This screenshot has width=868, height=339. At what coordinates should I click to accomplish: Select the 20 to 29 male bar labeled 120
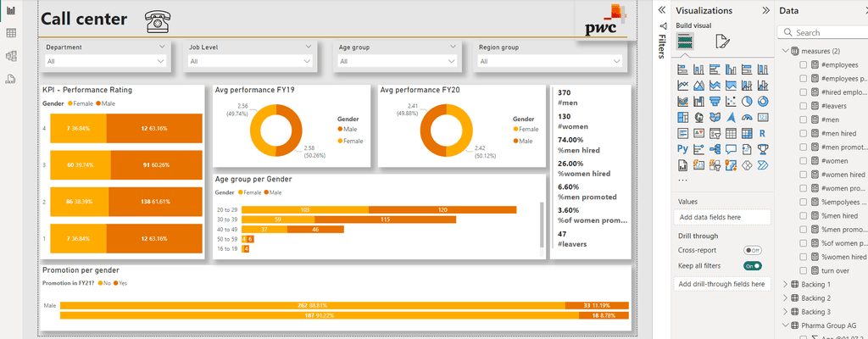pos(442,210)
